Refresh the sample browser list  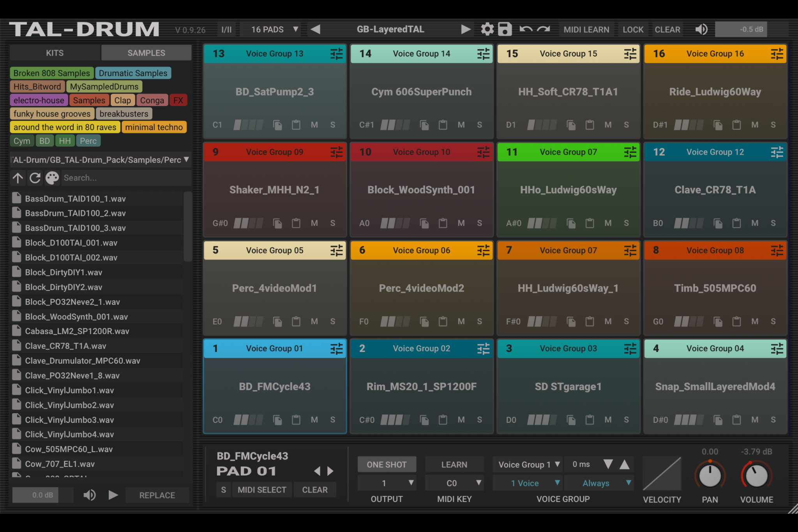point(35,178)
